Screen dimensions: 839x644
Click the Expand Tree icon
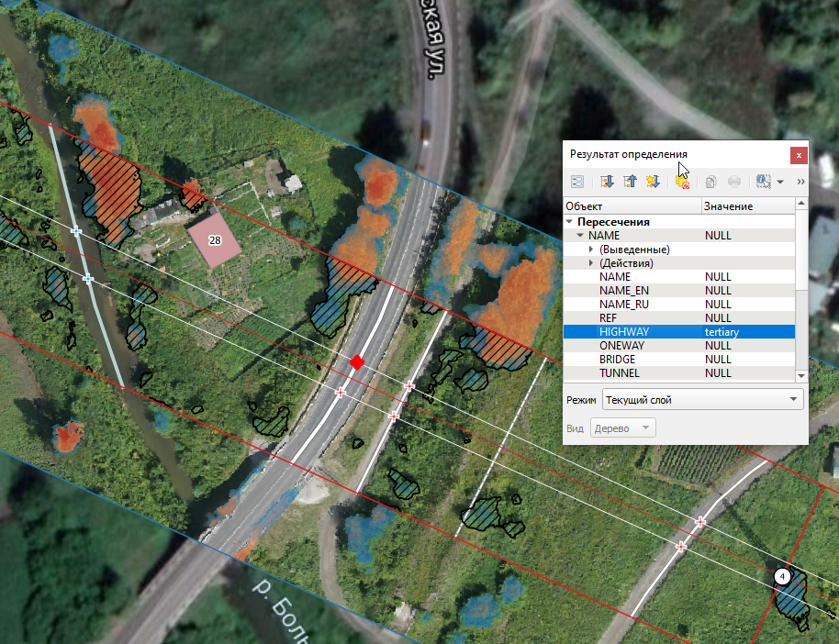(x=607, y=182)
